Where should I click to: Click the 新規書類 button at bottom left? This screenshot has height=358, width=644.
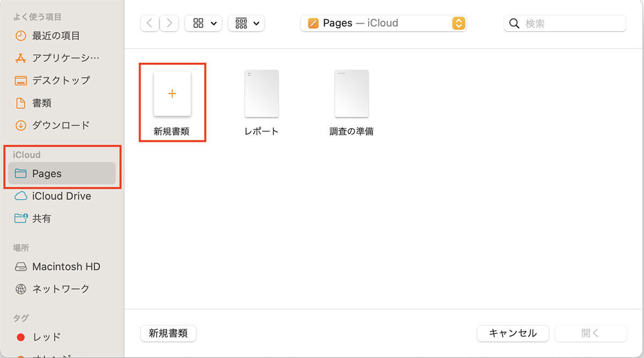pyautogui.click(x=169, y=333)
